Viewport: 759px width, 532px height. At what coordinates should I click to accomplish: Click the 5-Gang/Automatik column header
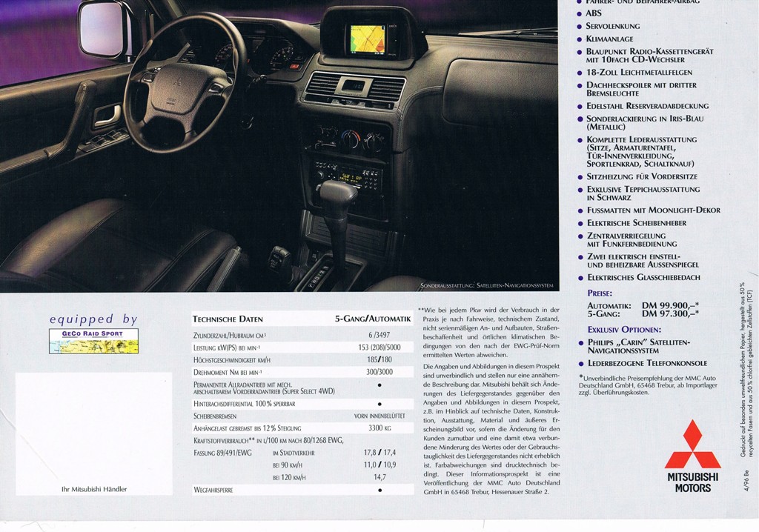372,319
